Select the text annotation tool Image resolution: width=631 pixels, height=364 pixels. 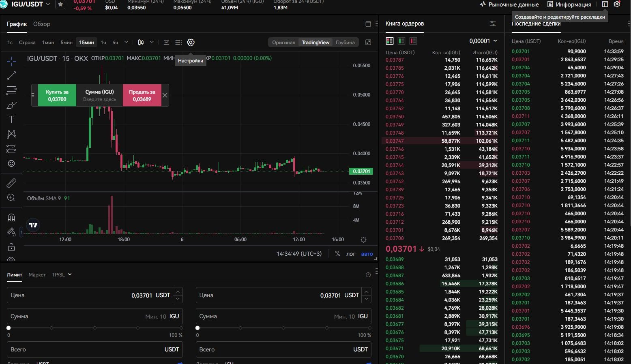[x=11, y=120]
